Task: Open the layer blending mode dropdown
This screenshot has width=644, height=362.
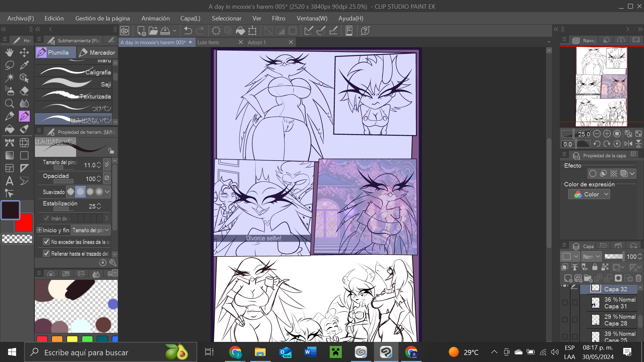Action: 591,256
